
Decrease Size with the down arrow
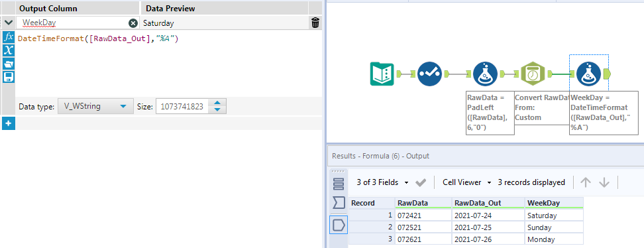217,110
